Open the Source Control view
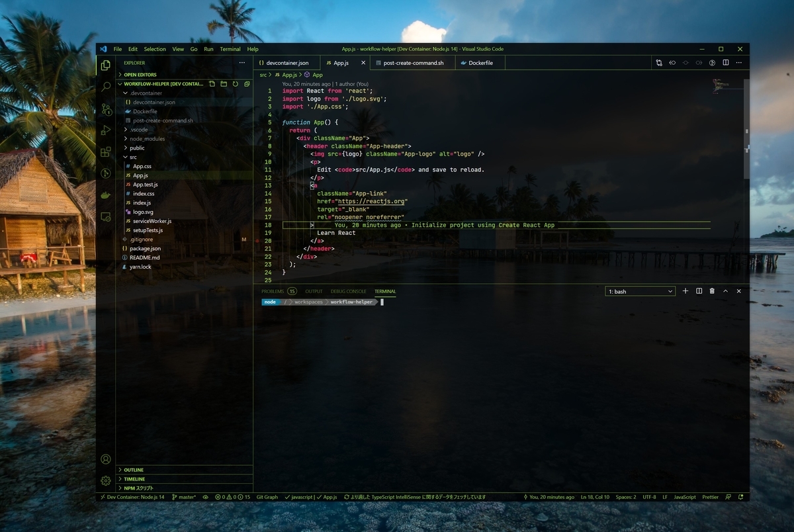 tap(106, 109)
